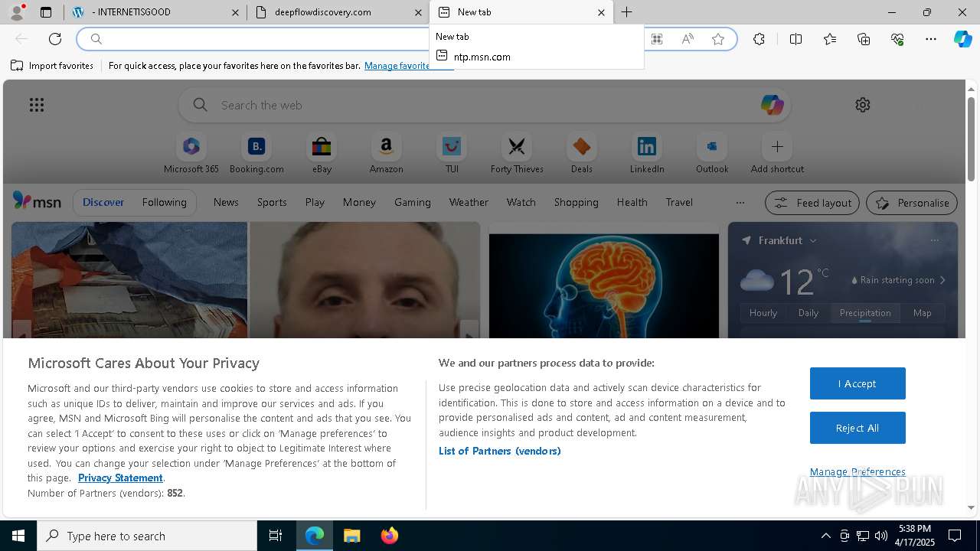The height and width of the screenshot is (551, 980).
Task: Open the Shopping category
Action: point(576,202)
